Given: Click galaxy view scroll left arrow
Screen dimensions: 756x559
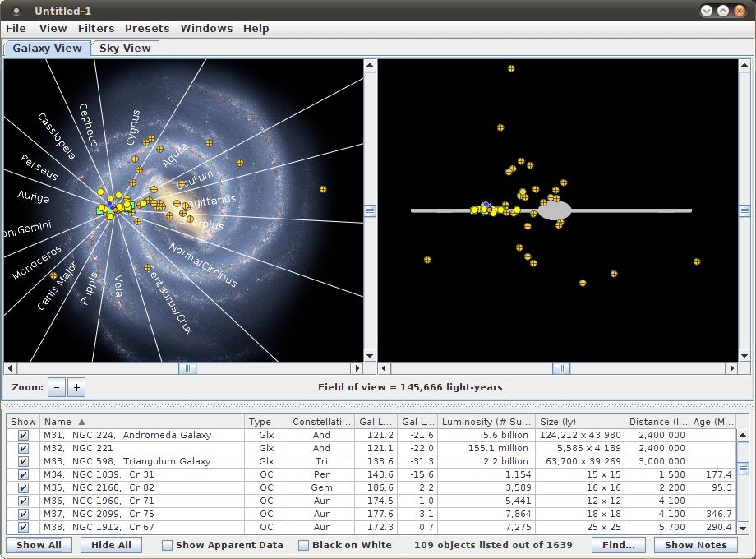Looking at the screenshot, I should point(10,368).
